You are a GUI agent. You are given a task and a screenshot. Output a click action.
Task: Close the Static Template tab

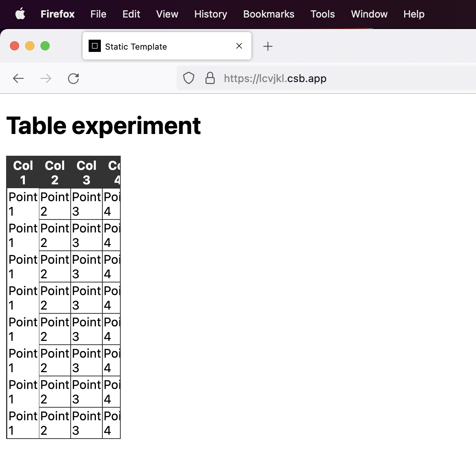(239, 46)
